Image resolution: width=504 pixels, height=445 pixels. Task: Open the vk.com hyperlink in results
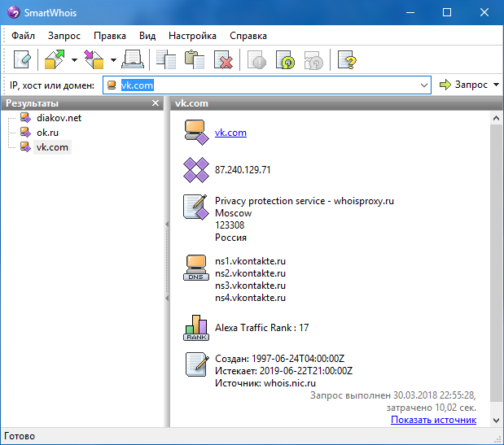coord(230,133)
